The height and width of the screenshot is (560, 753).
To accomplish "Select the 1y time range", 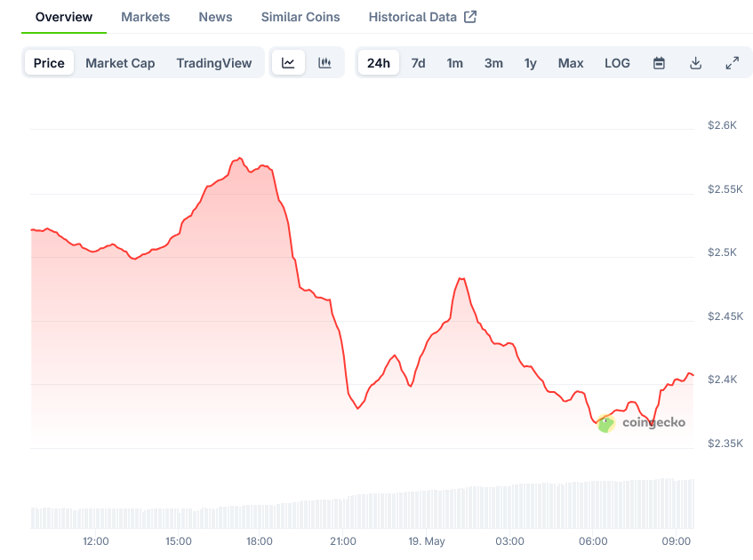I will click(531, 63).
